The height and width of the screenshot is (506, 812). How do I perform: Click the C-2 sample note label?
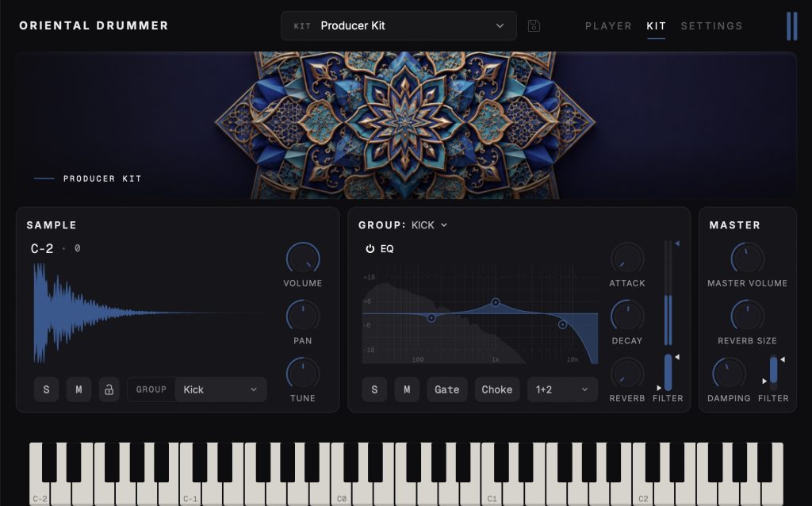coord(42,248)
